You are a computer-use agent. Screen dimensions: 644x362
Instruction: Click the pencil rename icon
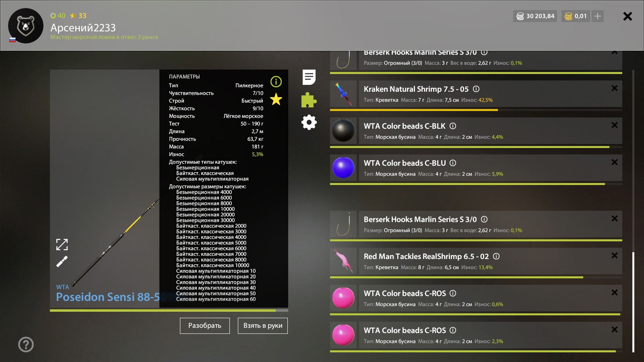point(62,262)
